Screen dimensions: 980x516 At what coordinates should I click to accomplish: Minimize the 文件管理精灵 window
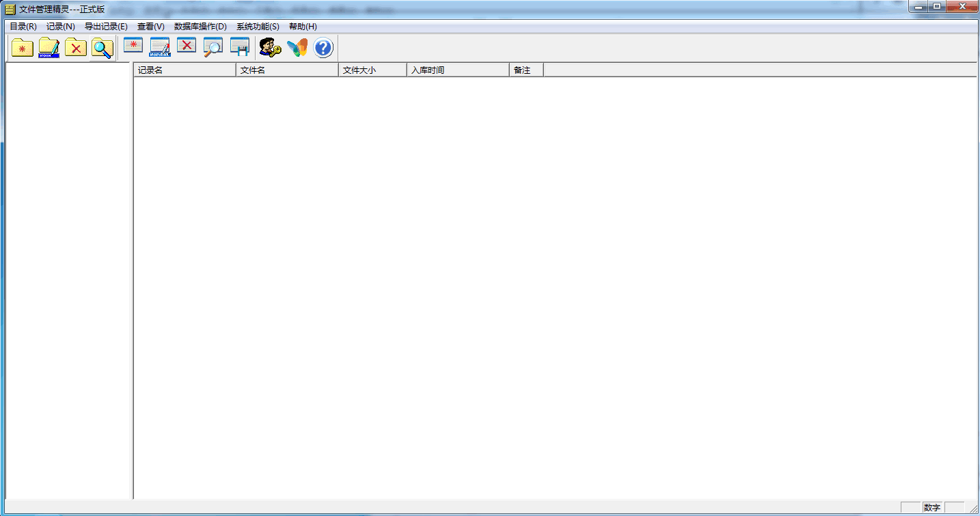click(x=918, y=7)
